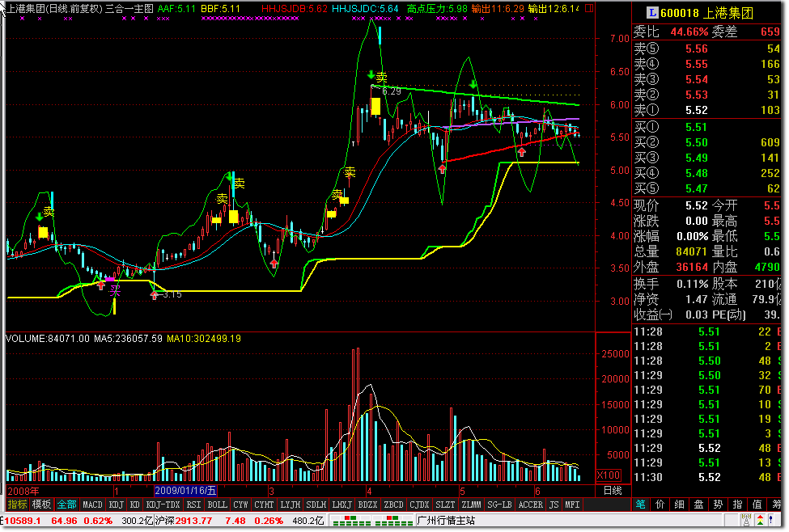
Task: Click the blue L icon beside 600018
Action: [x=651, y=13]
